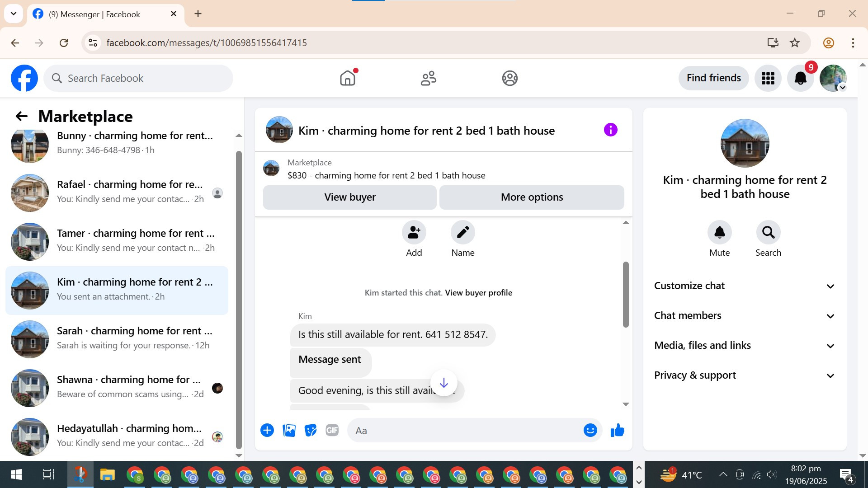
Task: View site information in address bar
Action: click(93, 43)
